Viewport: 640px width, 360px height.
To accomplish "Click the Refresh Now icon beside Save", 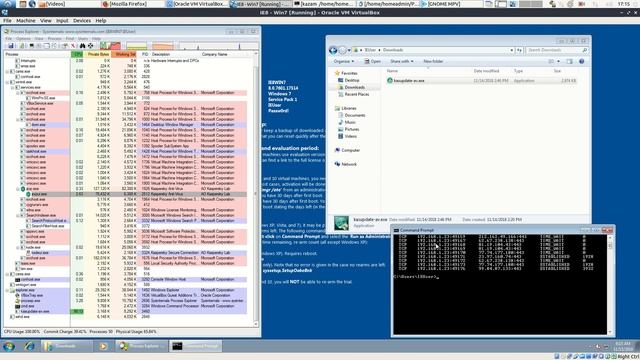I will (x=22, y=46).
